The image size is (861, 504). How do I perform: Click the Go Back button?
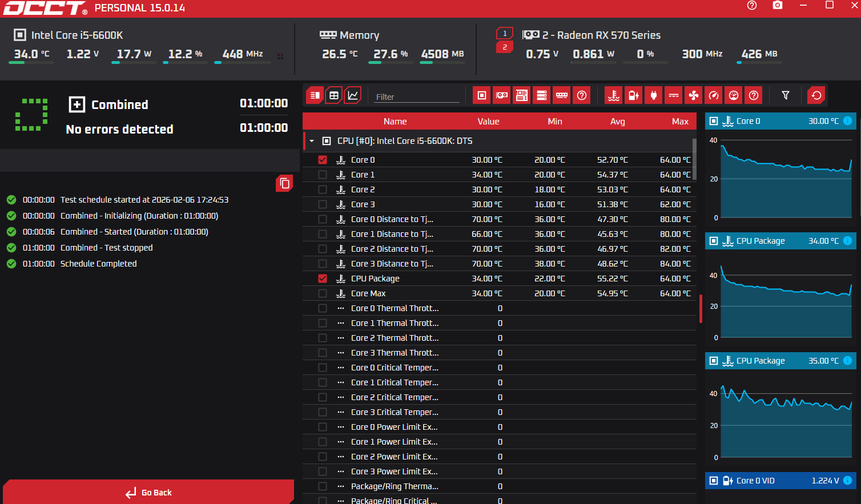(x=148, y=492)
